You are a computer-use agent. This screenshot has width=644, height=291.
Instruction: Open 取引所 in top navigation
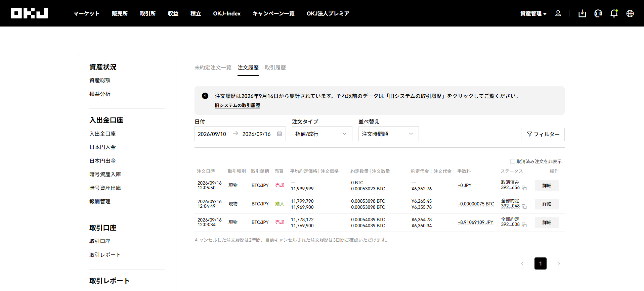click(x=148, y=13)
